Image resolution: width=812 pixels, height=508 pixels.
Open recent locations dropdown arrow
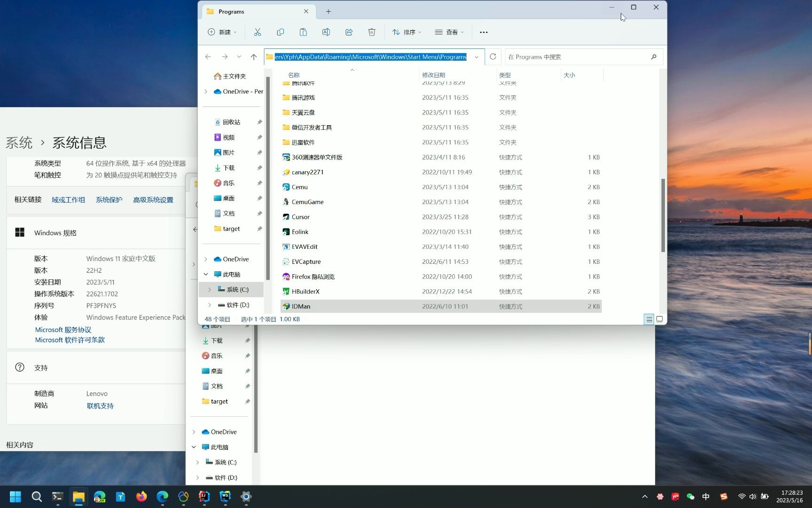[239, 57]
